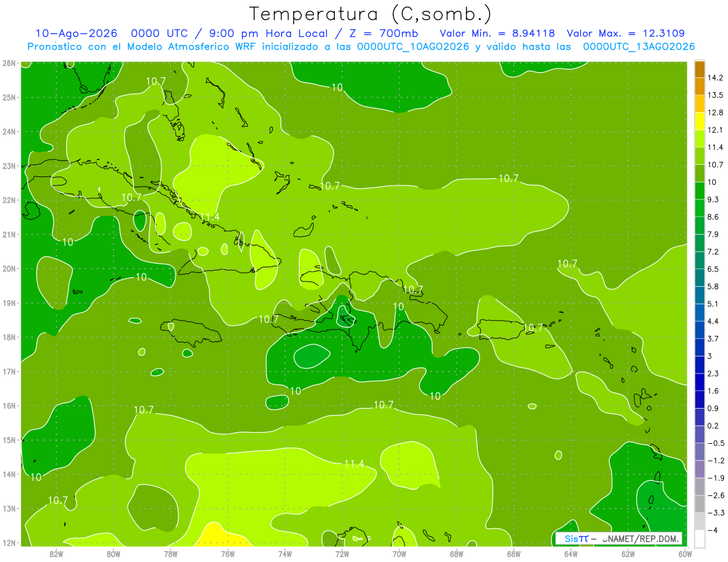Click the 0000UTC_10AGO2026 initialization timestamp
728x562 pixels.
pyautogui.click(x=413, y=47)
